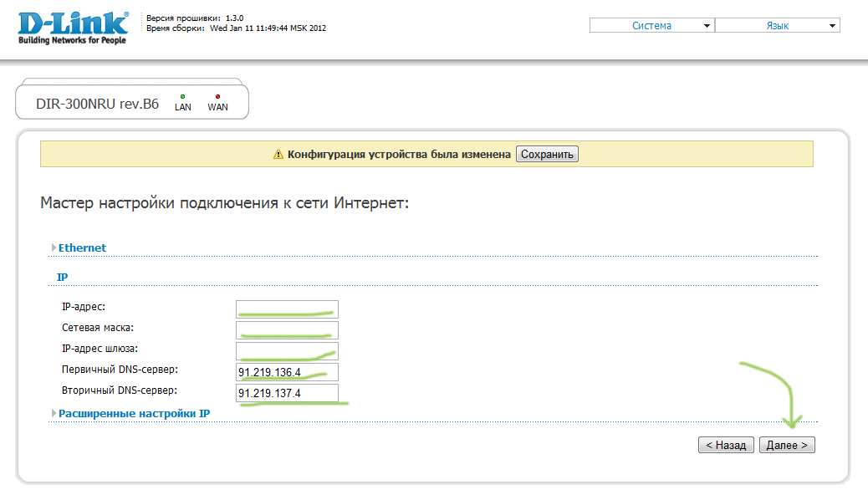Open the Язык language dropdown

(x=777, y=26)
